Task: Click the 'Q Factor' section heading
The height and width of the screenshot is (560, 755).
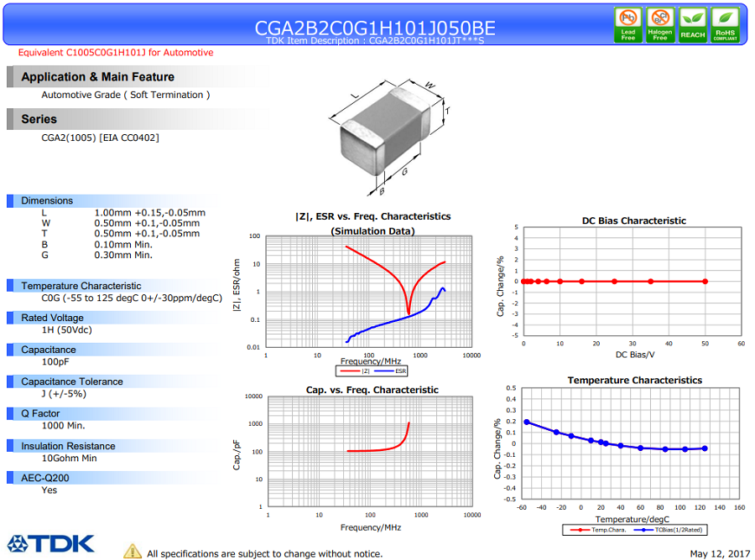Action: tap(40, 413)
